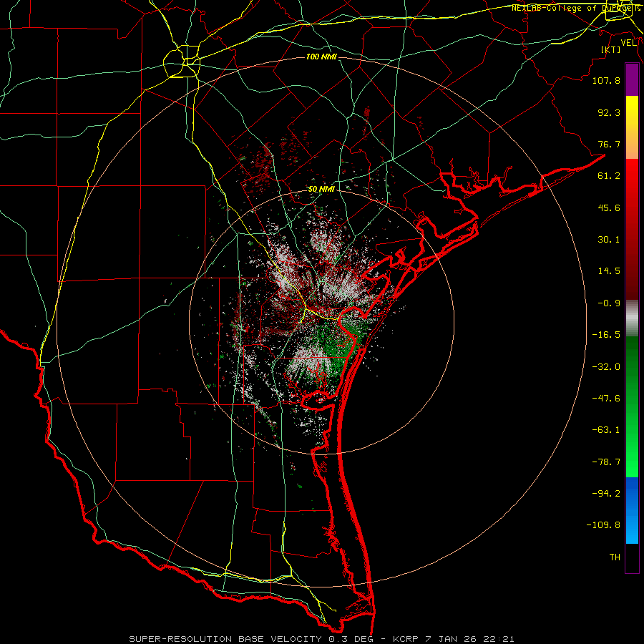Click the purple segment of the velocity color bar
The width and height of the screenshot is (644, 644).
(632, 80)
